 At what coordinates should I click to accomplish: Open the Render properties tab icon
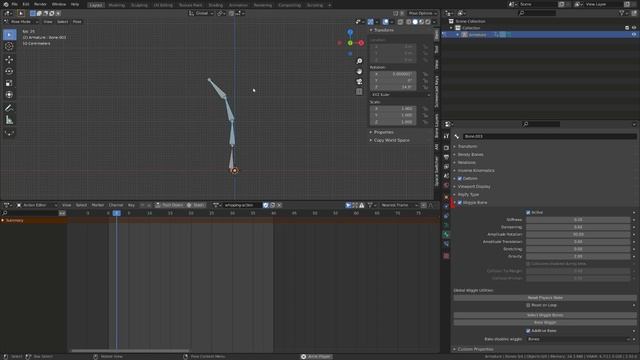(x=446, y=148)
